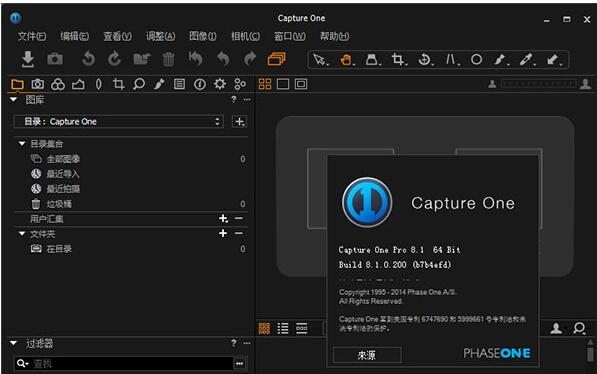Collapse the 过滤器 filter panel
597x374 pixels.
tap(14, 343)
